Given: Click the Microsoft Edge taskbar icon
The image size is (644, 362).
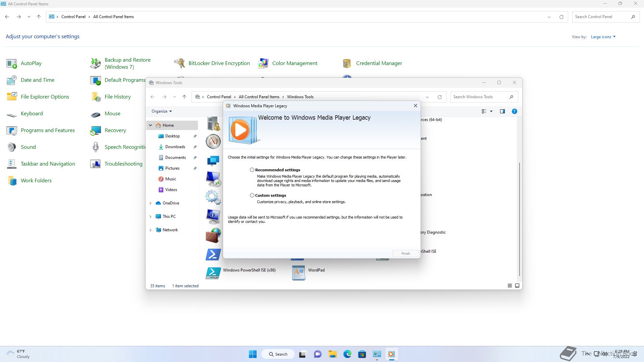Looking at the screenshot, I should click(347, 354).
